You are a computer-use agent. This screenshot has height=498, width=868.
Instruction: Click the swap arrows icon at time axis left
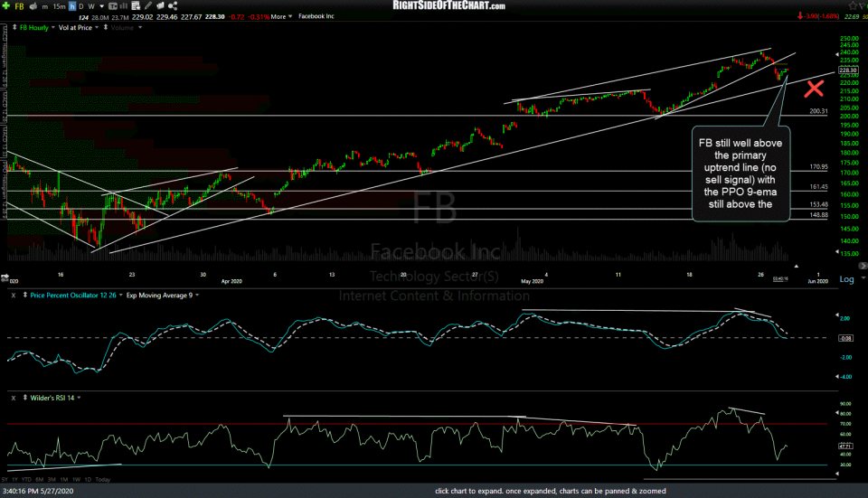[x=5, y=277]
